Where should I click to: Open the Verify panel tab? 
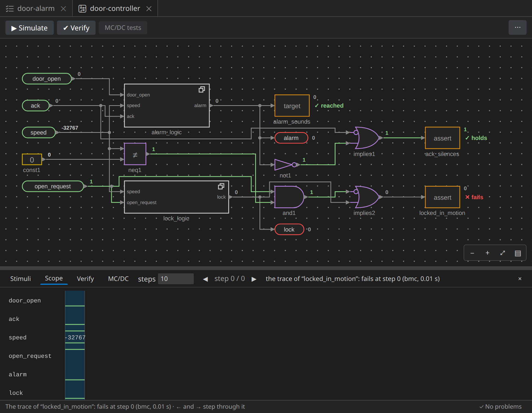pyautogui.click(x=85, y=279)
